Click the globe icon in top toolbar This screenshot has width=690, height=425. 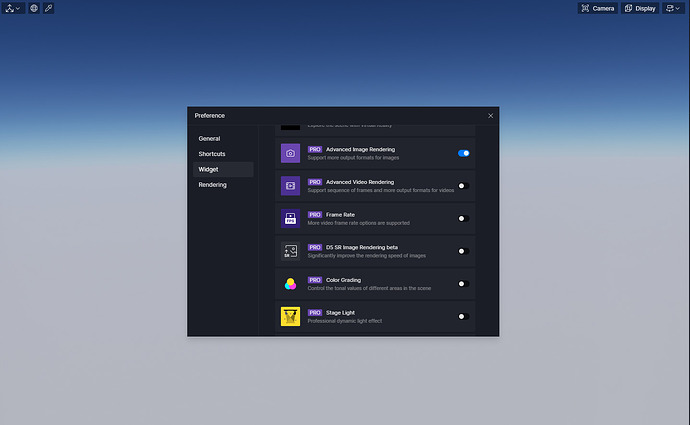34,8
